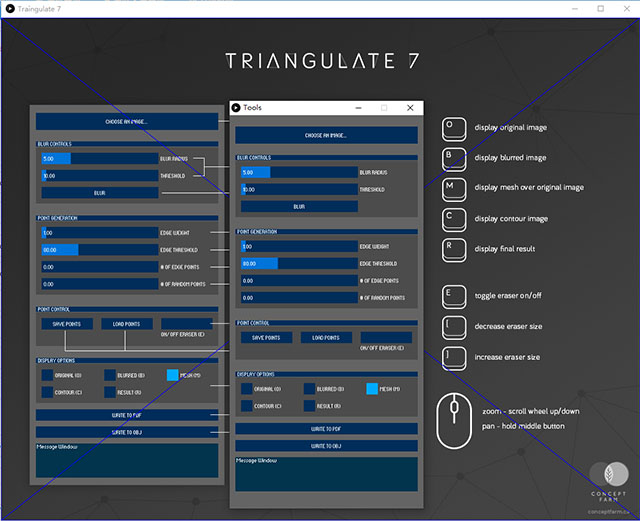Viewport: 640px width, 521px height.
Task: Click the 'display final result' text
Action: (504, 249)
